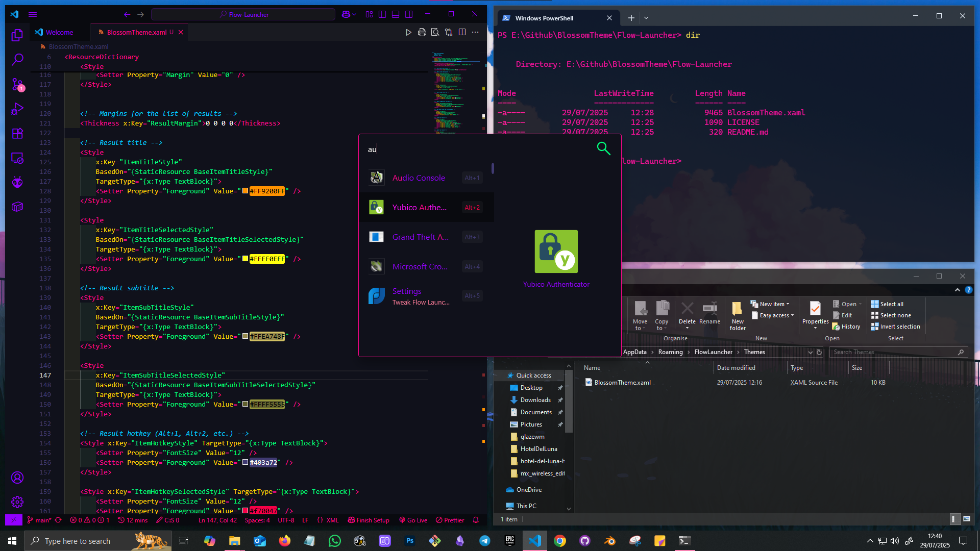Click the #FF9200FF color swatch in editor

click(246, 191)
